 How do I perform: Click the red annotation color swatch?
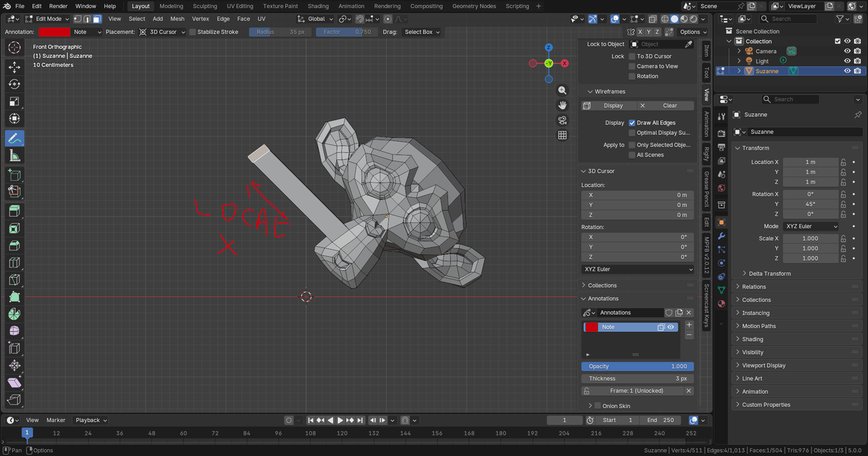(54, 32)
